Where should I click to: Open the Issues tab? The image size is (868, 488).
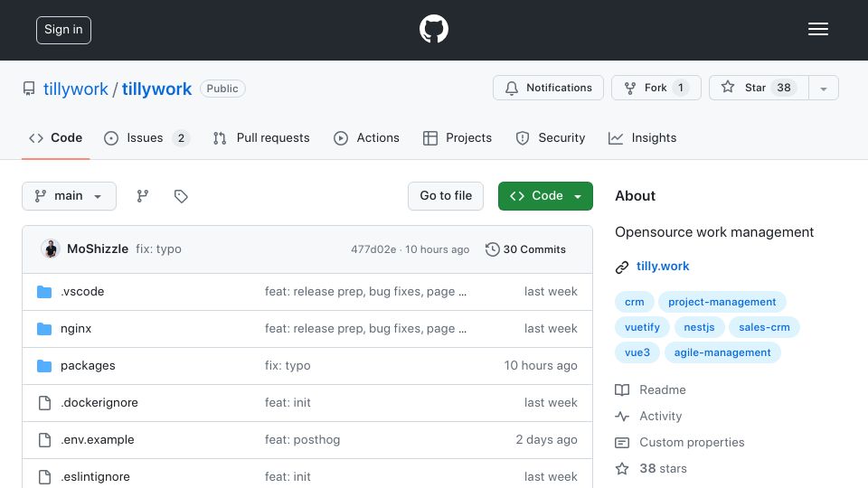pos(146,137)
